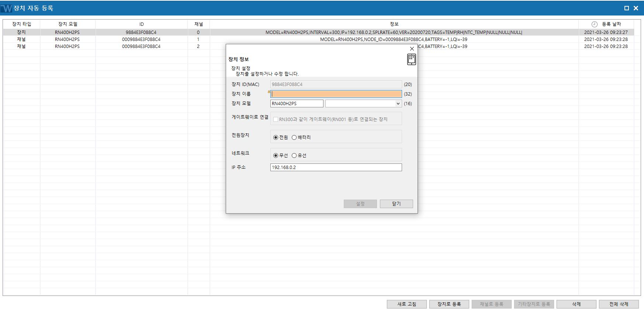644x314 pixels.
Task: Sort by 채널 column header
Action: pyautogui.click(x=199, y=24)
